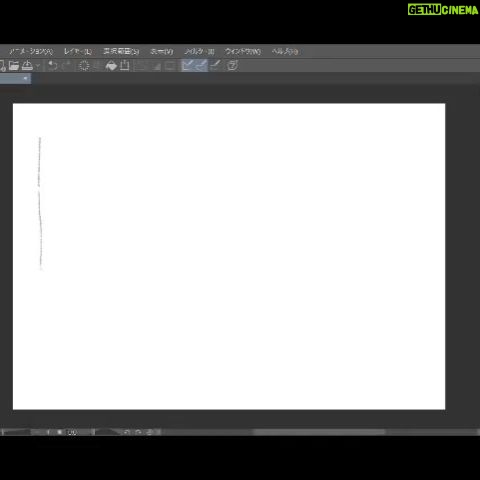The height and width of the screenshot is (480, 480).
Task: Open the Help (ヘルプ) menu
Action: coord(285,51)
